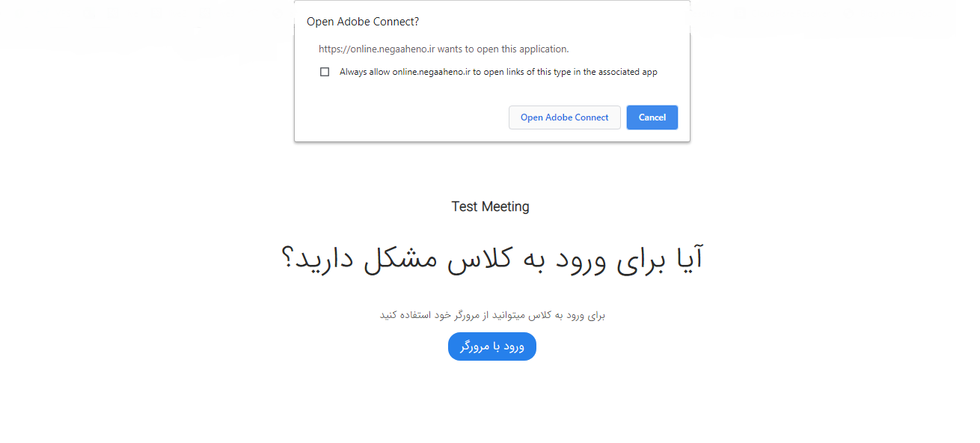980x443 pixels.
Task: Click the word دارید in the large heading
Action: tap(327, 259)
